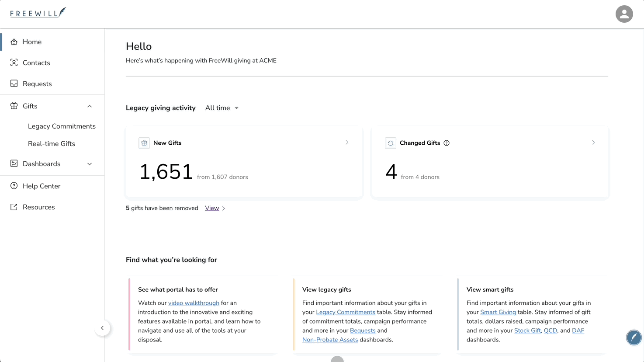Screen dimensions: 644x362
Task: Open the QCD dashboard link
Action: tap(551, 331)
